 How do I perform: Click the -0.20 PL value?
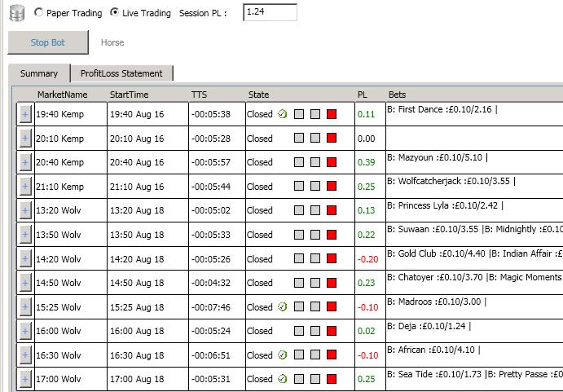coord(367,259)
